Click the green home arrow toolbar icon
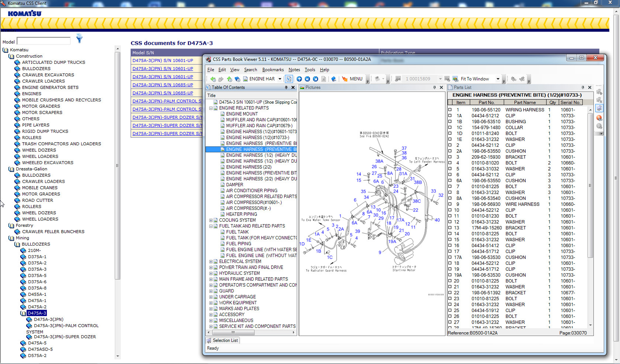This screenshot has width=620, height=364. (229, 79)
